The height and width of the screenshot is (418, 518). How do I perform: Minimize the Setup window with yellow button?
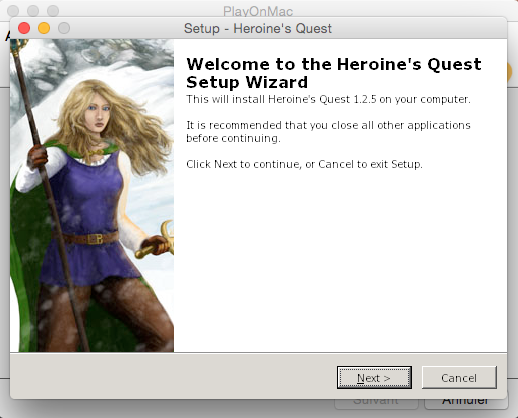(44, 28)
